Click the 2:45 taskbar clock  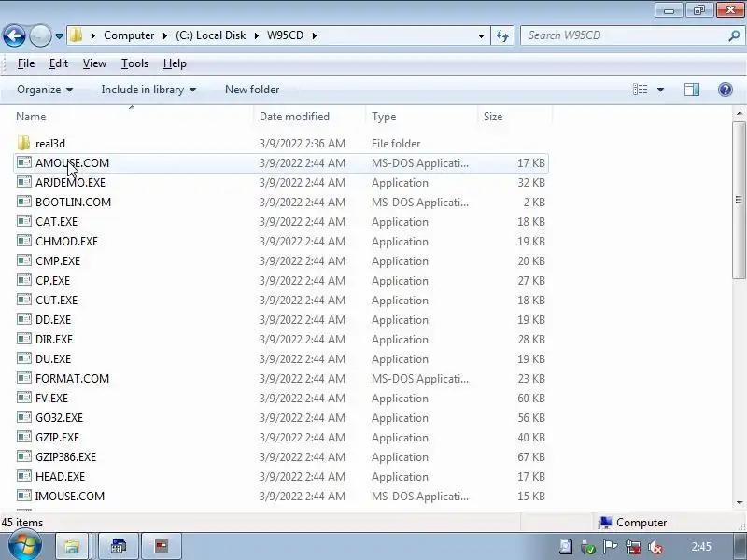701,547
